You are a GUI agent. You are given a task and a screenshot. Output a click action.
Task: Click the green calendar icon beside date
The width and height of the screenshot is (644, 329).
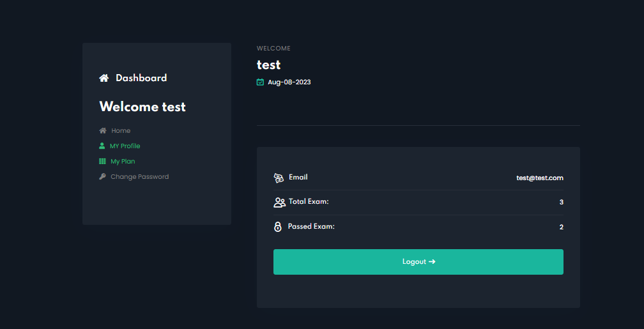pos(260,82)
